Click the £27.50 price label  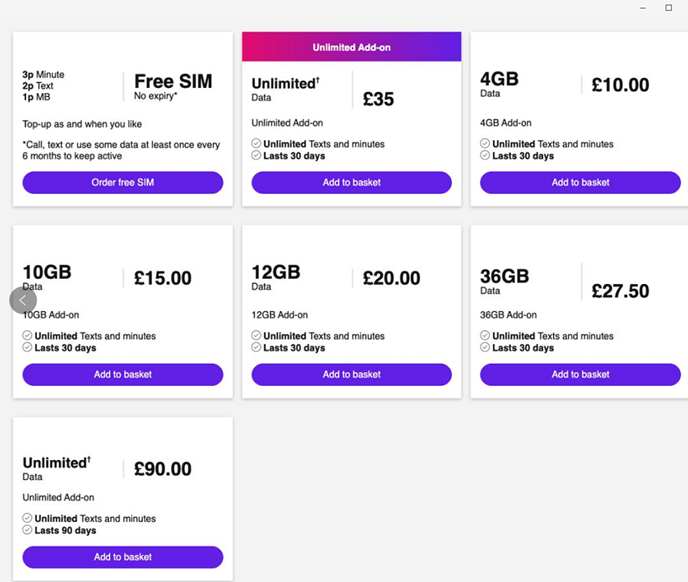click(620, 291)
